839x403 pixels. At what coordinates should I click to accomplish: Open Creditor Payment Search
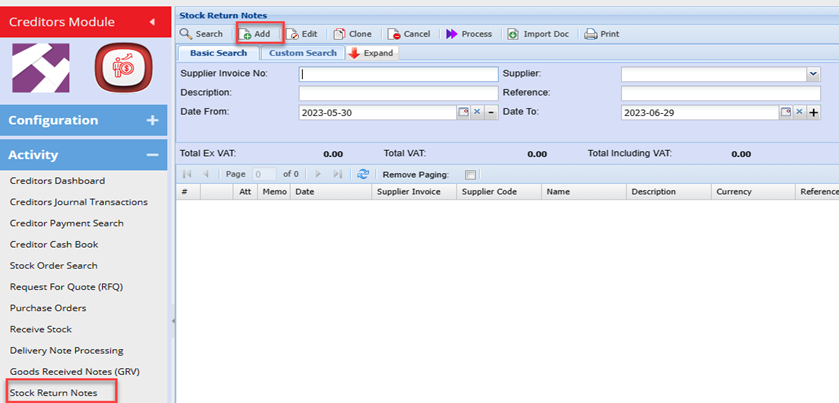pos(66,223)
